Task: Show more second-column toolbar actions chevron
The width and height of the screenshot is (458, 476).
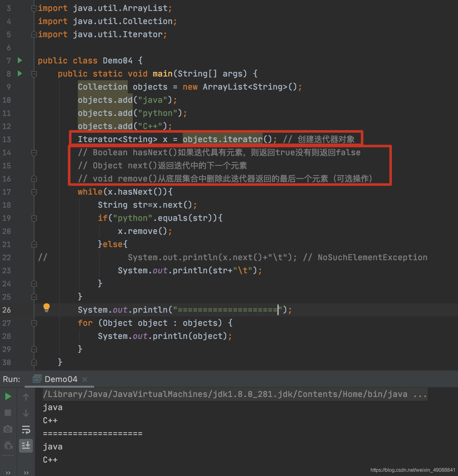Action: (x=26, y=473)
